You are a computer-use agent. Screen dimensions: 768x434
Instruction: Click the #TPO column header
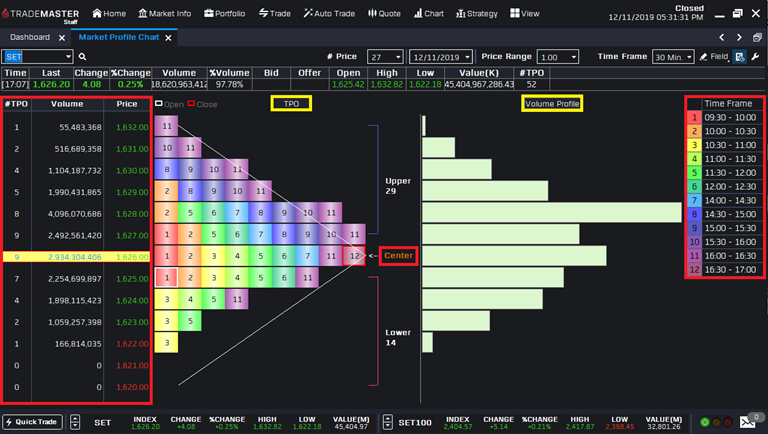17,104
